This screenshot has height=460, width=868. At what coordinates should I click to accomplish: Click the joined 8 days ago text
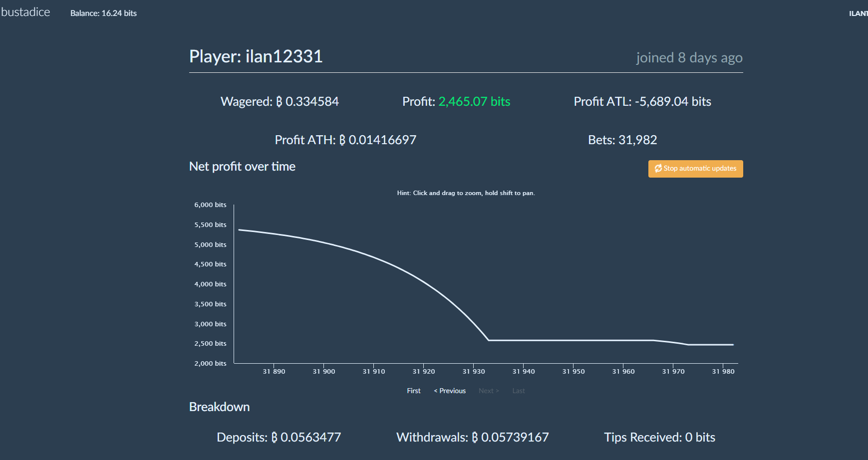pos(689,58)
